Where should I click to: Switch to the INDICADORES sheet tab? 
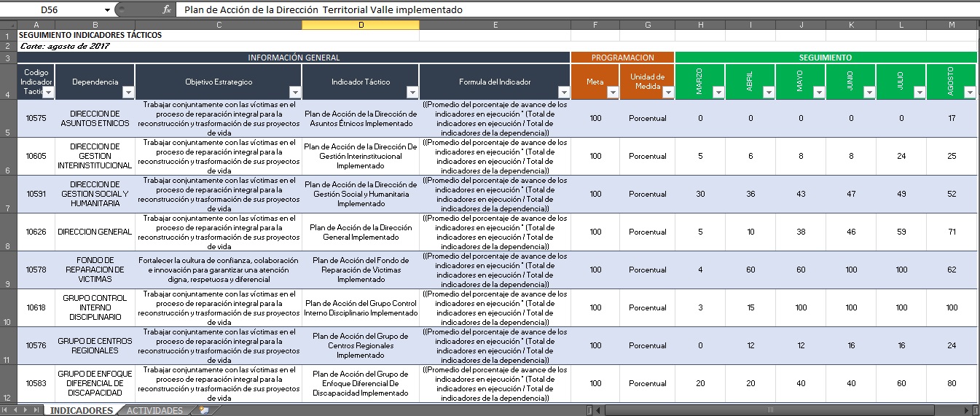point(81,411)
